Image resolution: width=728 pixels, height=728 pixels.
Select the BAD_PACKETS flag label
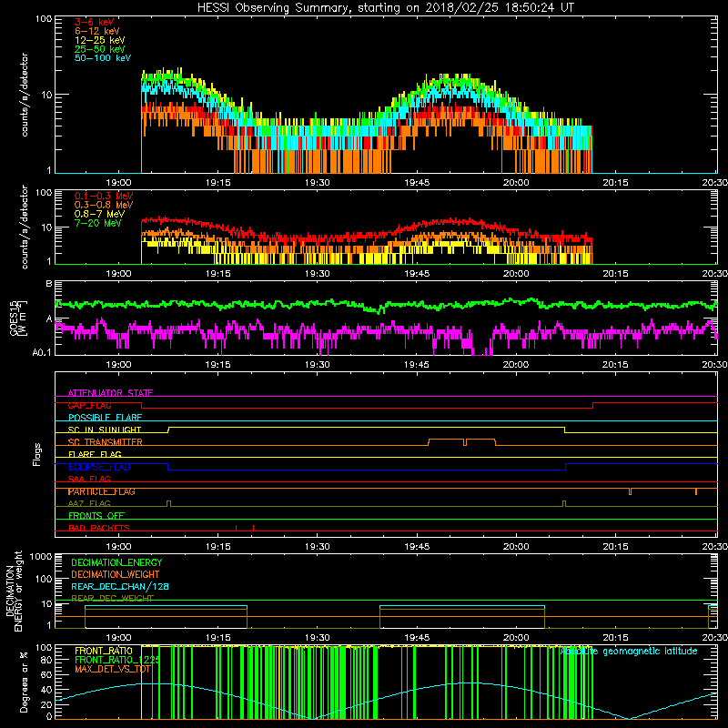coord(99,528)
